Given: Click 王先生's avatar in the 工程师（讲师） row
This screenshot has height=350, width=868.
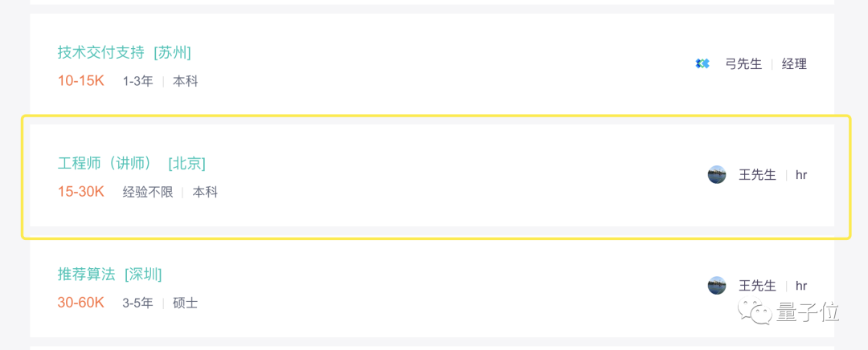Looking at the screenshot, I should point(717,174).
